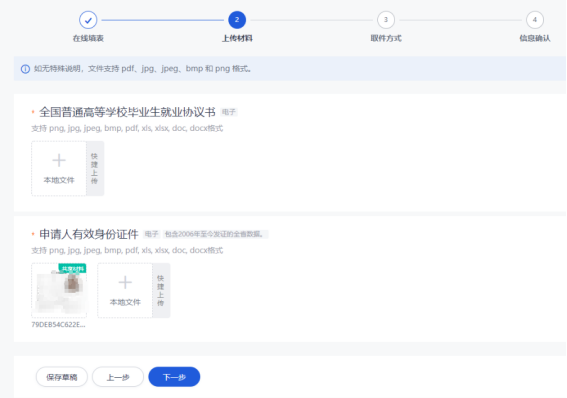Click the completed step checkmark circle
Image resolution: width=567 pixels, height=398 pixels.
88,20
